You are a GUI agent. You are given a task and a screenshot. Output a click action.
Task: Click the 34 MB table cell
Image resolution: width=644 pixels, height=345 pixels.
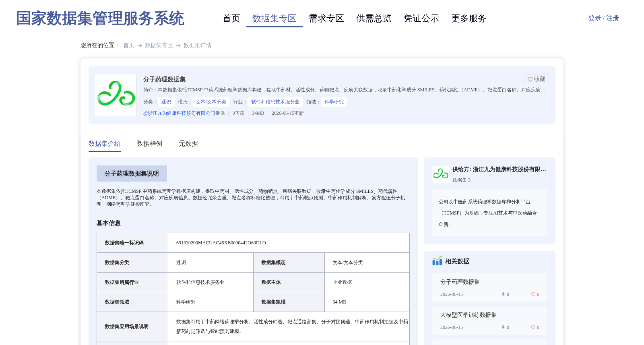click(x=367, y=302)
